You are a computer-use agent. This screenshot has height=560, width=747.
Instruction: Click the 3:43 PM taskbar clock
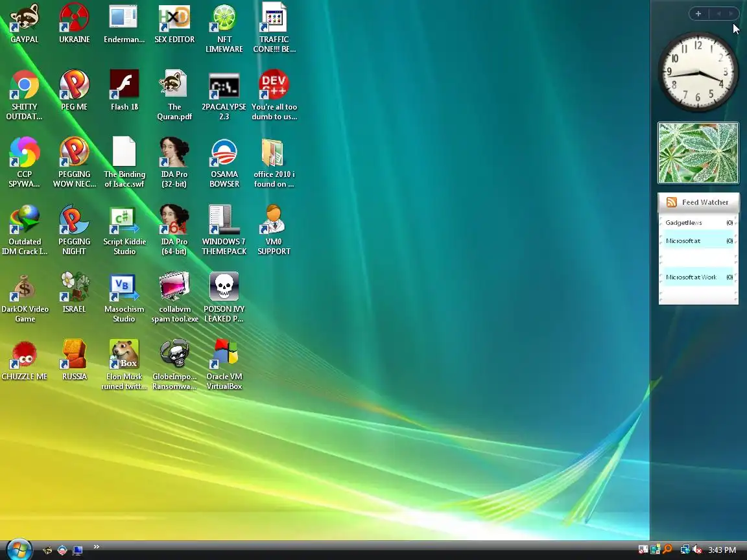click(722, 550)
